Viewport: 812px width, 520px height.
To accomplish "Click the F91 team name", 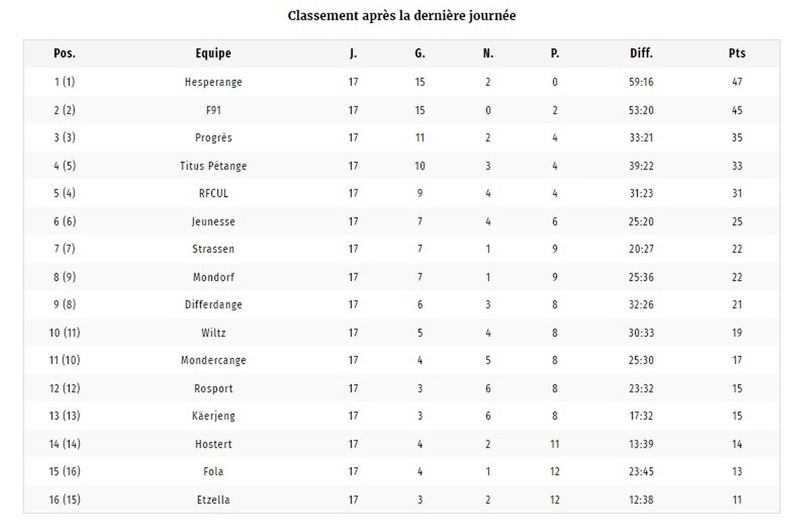I will pos(213,110).
